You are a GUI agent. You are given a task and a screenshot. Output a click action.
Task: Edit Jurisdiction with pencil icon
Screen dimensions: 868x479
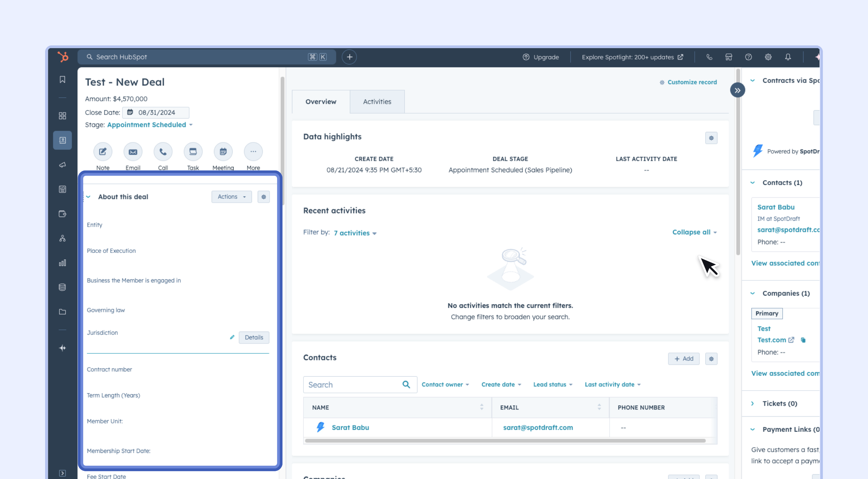(x=232, y=337)
